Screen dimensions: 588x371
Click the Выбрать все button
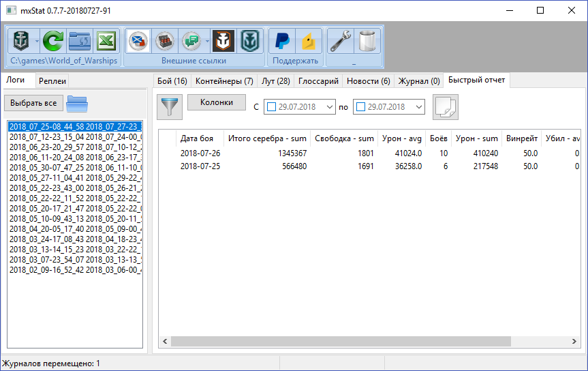[x=33, y=103]
